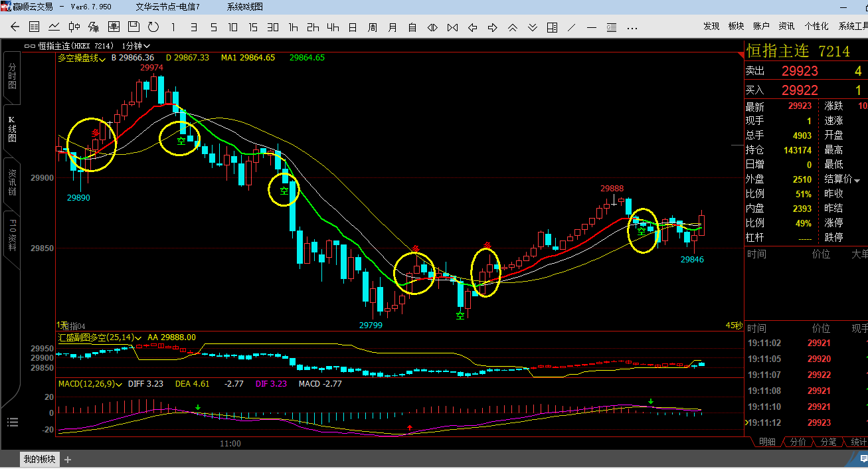Viewport: 868px width, 469px height.
Task: Click the 我的板块 bottom tab
Action: pos(40,459)
